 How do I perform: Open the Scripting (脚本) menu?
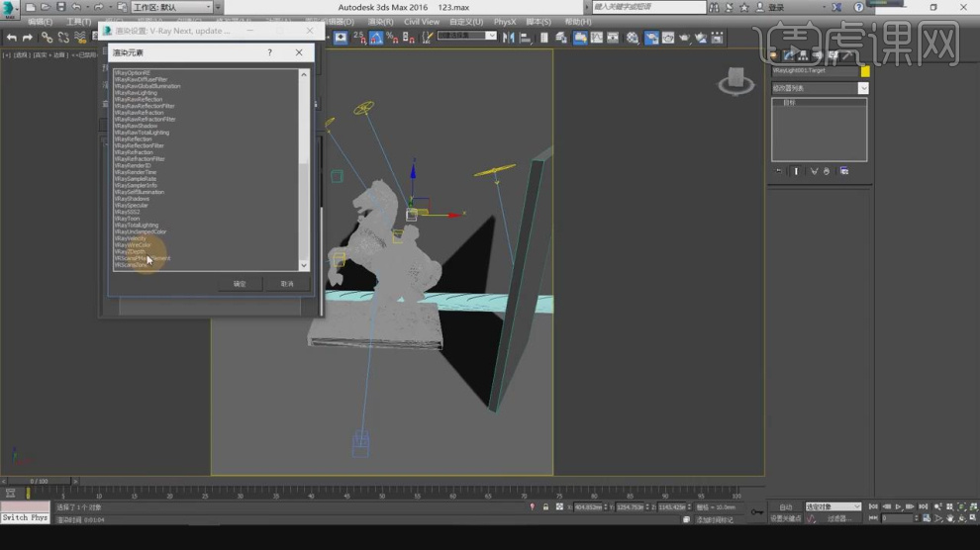point(539,22)
